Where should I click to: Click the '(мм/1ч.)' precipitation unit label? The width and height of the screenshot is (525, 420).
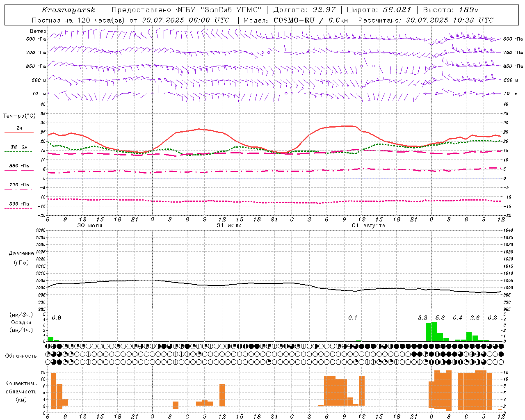(x=21, y=330)
